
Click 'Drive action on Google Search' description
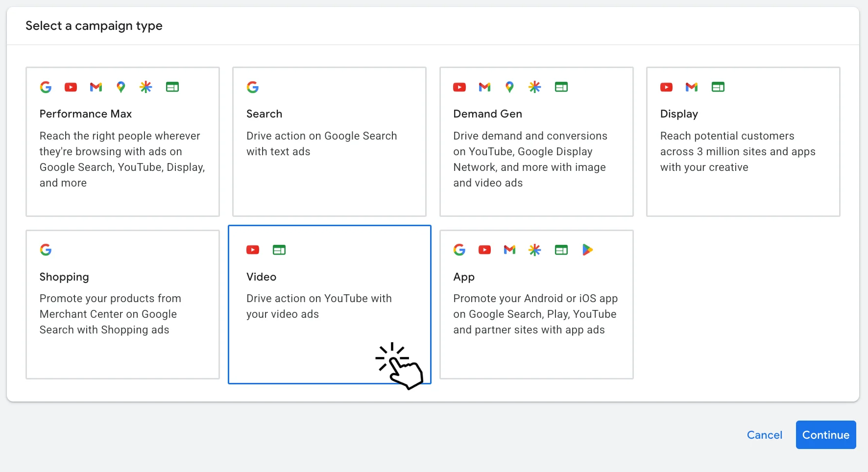[322, 136]
